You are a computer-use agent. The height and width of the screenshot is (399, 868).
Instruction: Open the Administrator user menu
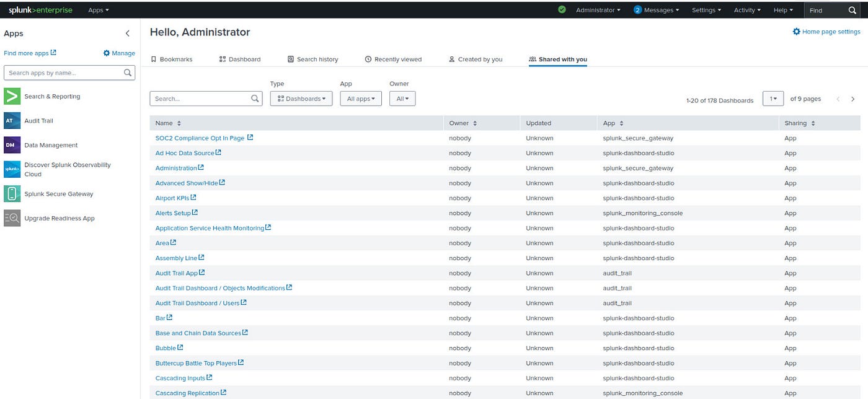(598, 10)
